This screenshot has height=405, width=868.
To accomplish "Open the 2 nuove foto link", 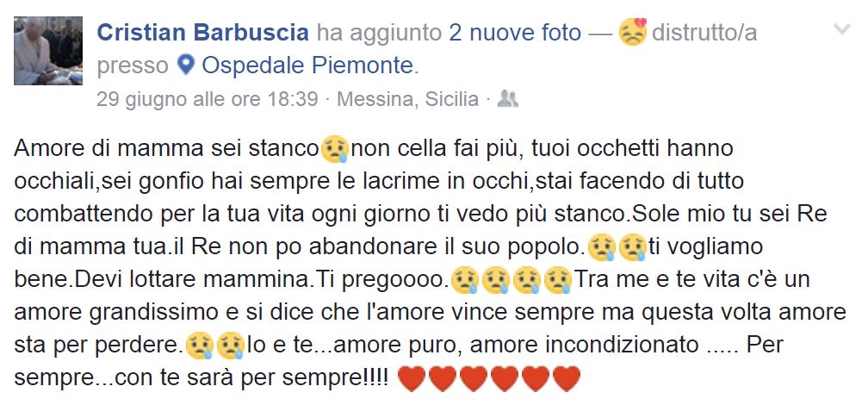I will 515,34.
